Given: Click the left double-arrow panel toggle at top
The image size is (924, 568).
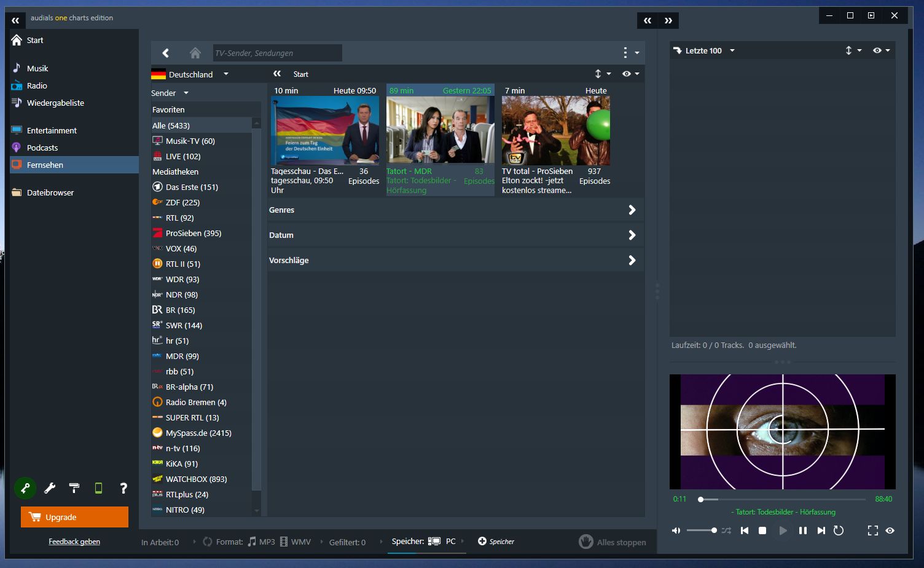Looking at the screenshot, I should tap(648, 21).
